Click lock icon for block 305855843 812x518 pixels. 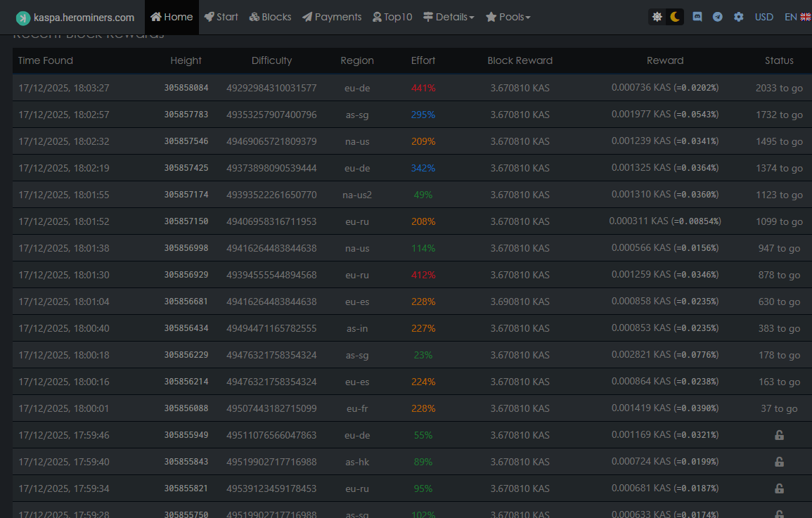point(779,462)
